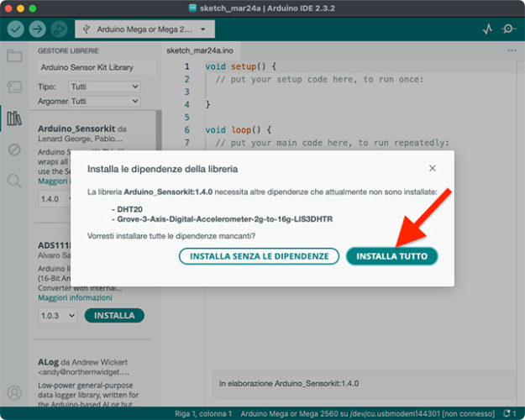
Task: Open the Search sidebar icon
Action: tap(14, 181)
